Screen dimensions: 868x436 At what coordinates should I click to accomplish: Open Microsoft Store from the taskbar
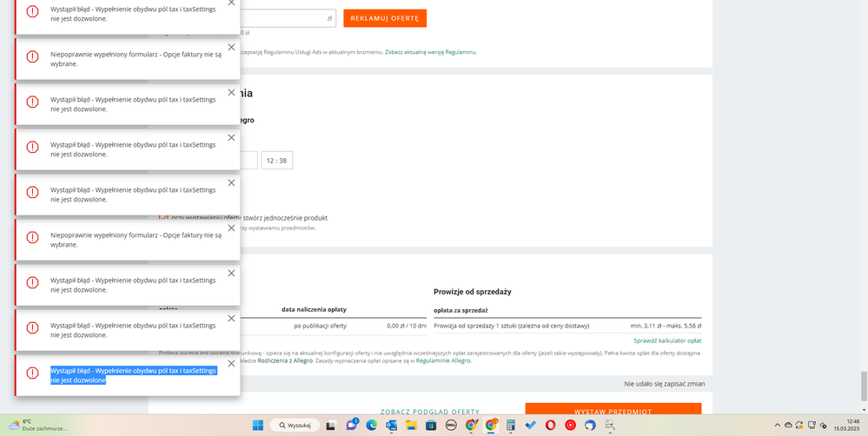431,426
